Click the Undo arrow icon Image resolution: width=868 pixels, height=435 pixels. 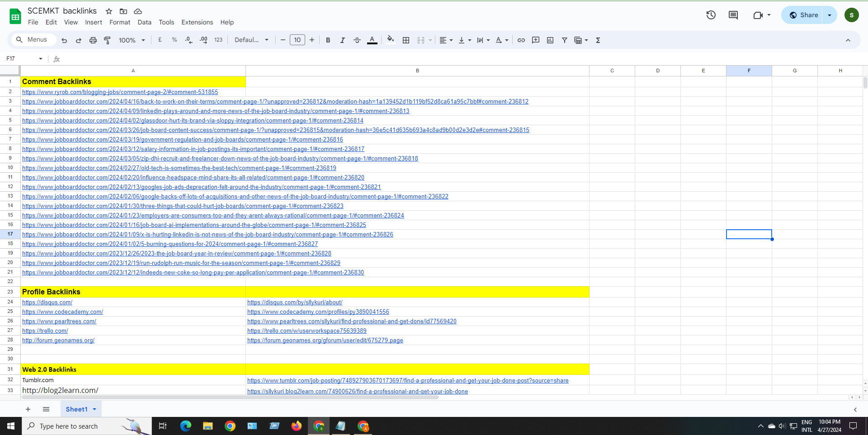click(x=64, y=40)
